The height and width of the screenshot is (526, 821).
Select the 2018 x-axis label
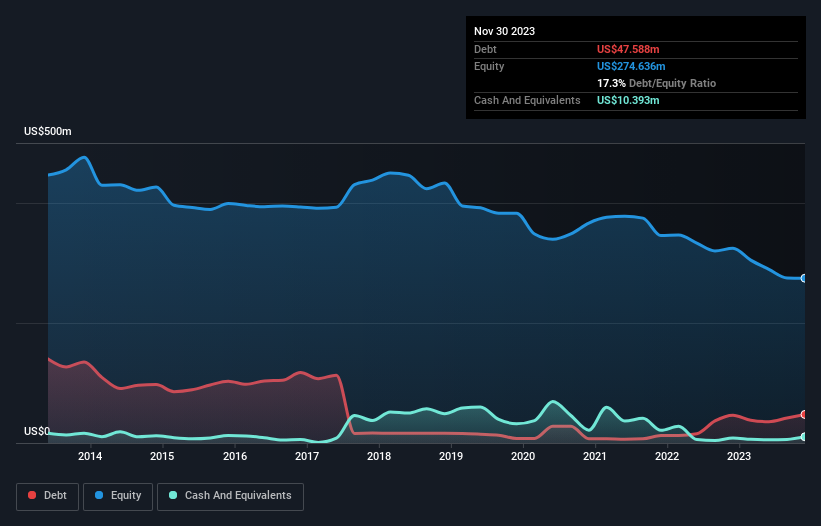point(379,457)
